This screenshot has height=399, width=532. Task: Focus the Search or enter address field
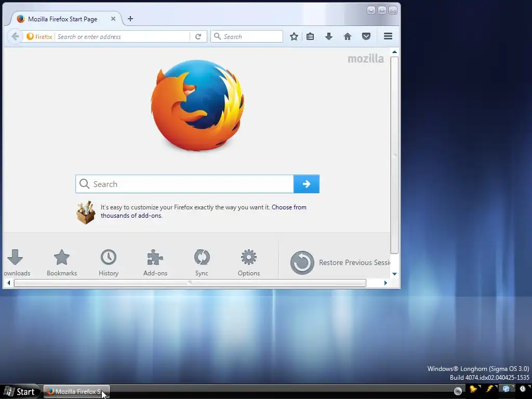point(123,37)
